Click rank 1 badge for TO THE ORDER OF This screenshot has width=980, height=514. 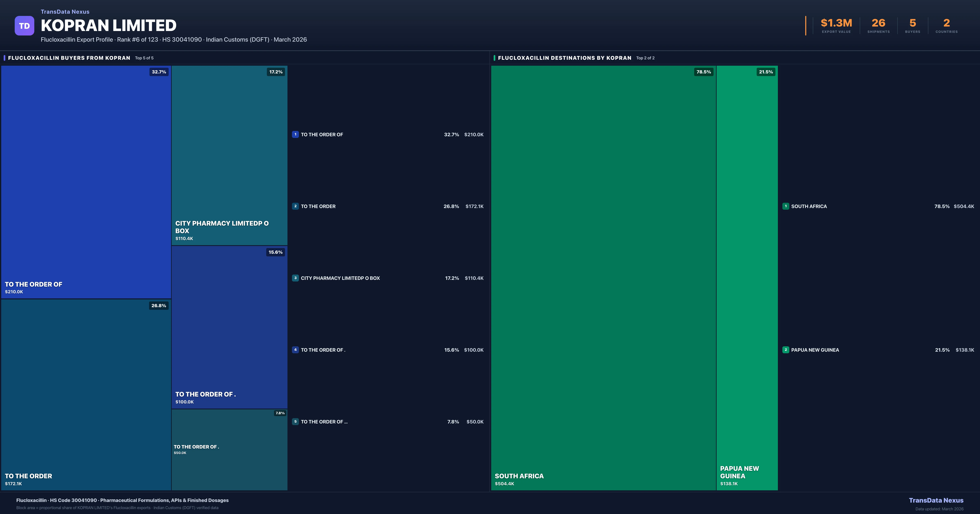(x=295, y=135)
